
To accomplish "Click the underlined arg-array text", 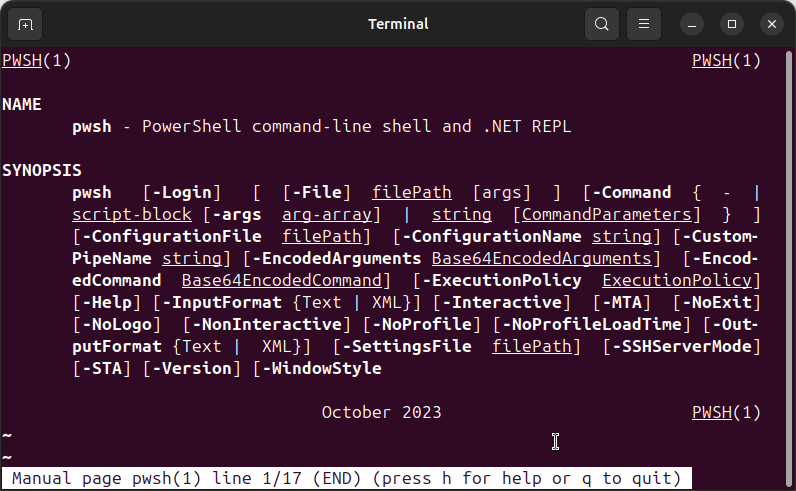I will click(326, 215).
